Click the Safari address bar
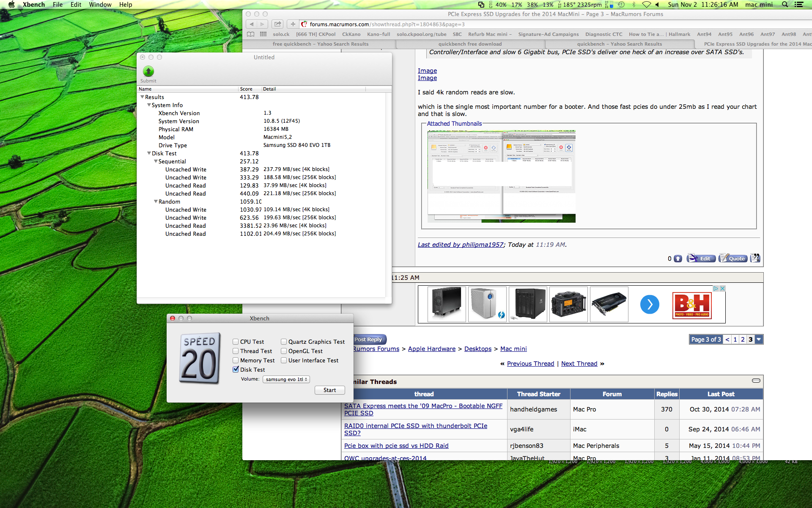812x508 pixels. 550,24
